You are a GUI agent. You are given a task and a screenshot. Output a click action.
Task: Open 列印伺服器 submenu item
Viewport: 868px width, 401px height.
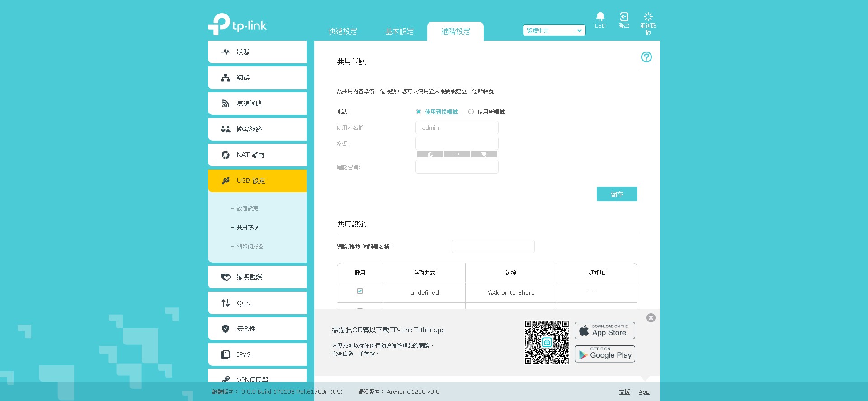point(250,246)
